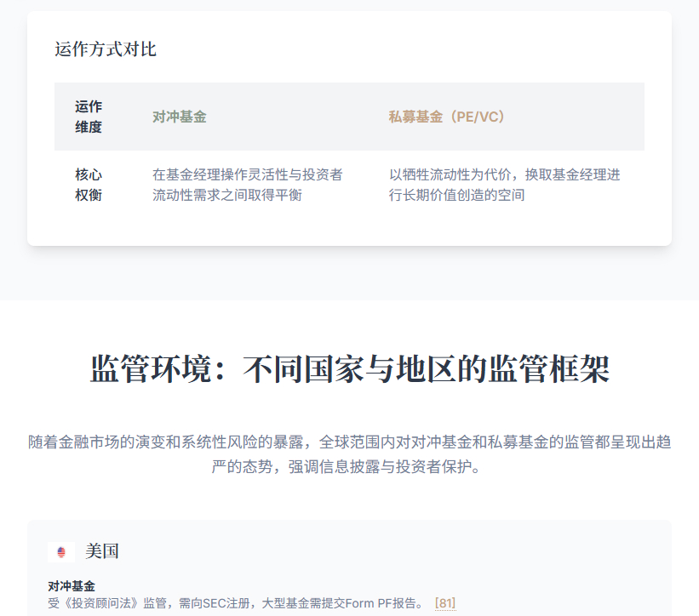699x616 pixels.
Task: Click the 对冲基金 table column header
Action: 180,117
